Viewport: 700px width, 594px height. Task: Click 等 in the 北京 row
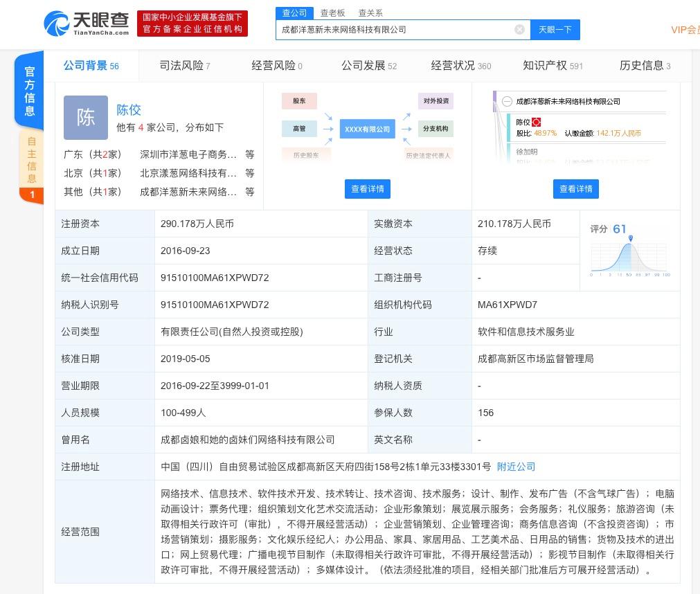pyautogui.click(x=249, y=172)
